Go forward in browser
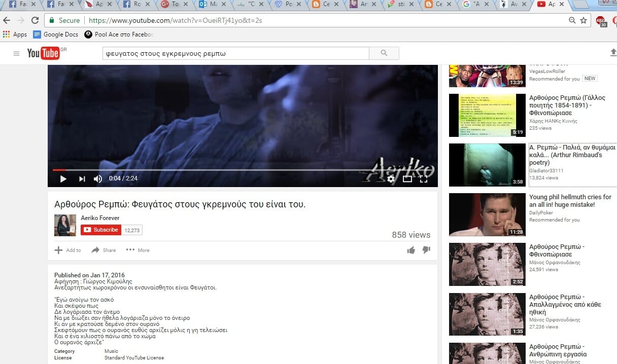Image resolution: width=617 pixels, height=364 pixels. click(x=21, y=20)
